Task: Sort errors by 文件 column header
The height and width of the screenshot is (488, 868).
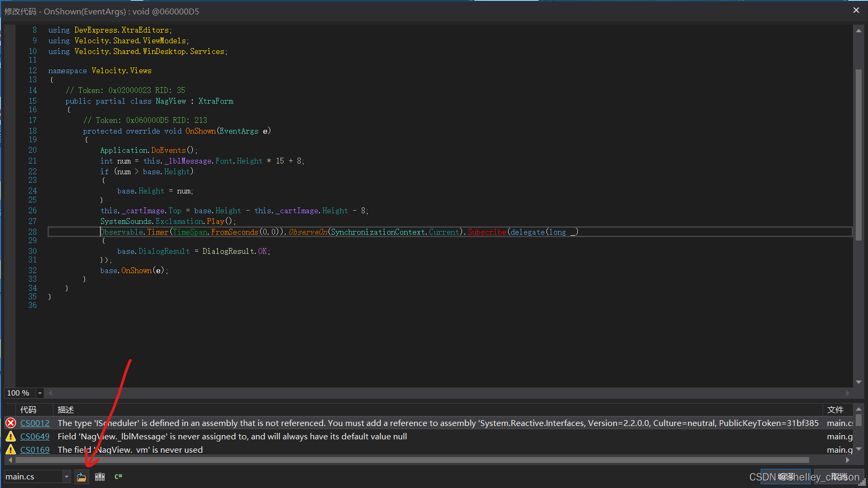Action: coord(835,410)
